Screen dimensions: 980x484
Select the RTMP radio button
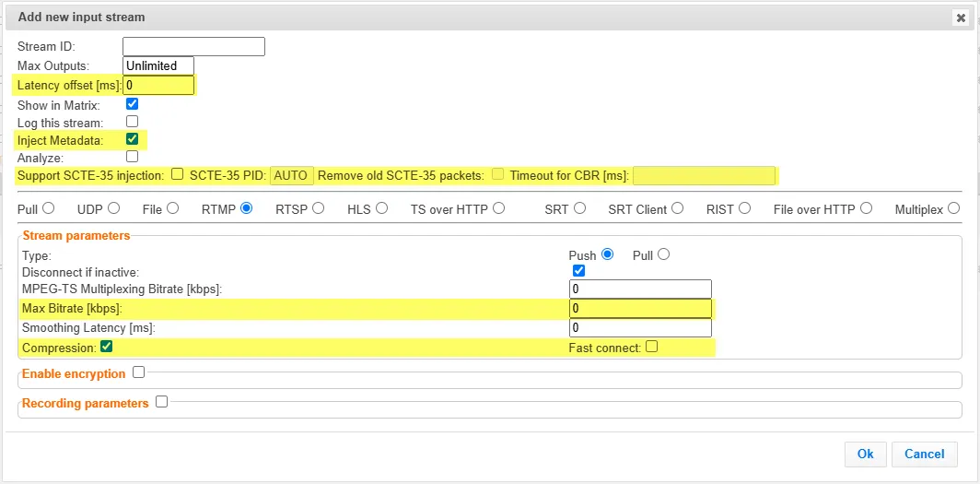(x=246, y=208)
